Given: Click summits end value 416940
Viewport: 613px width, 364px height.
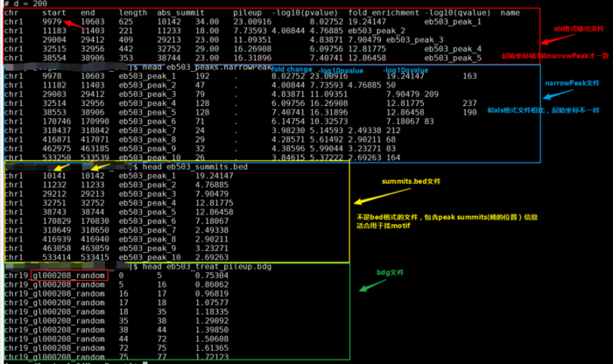Looking at the screenshot, I should [95, 239].
